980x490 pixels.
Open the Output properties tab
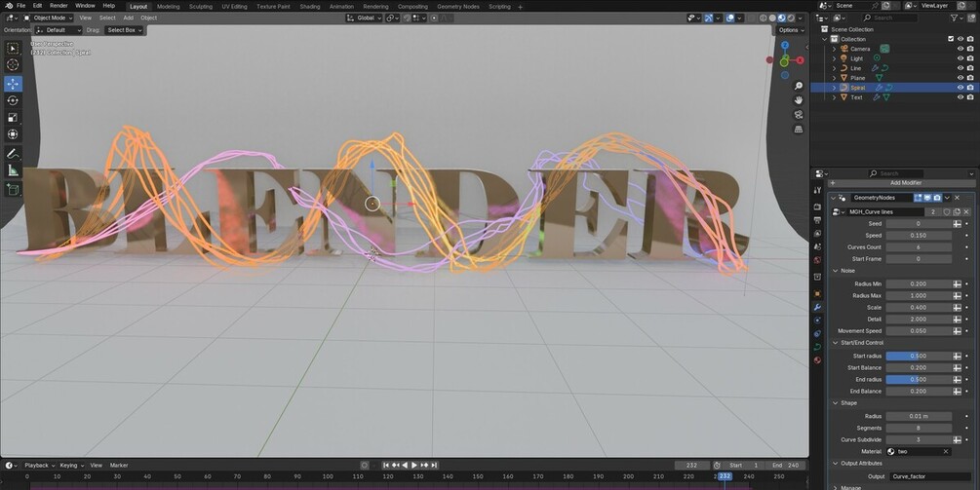817,220
